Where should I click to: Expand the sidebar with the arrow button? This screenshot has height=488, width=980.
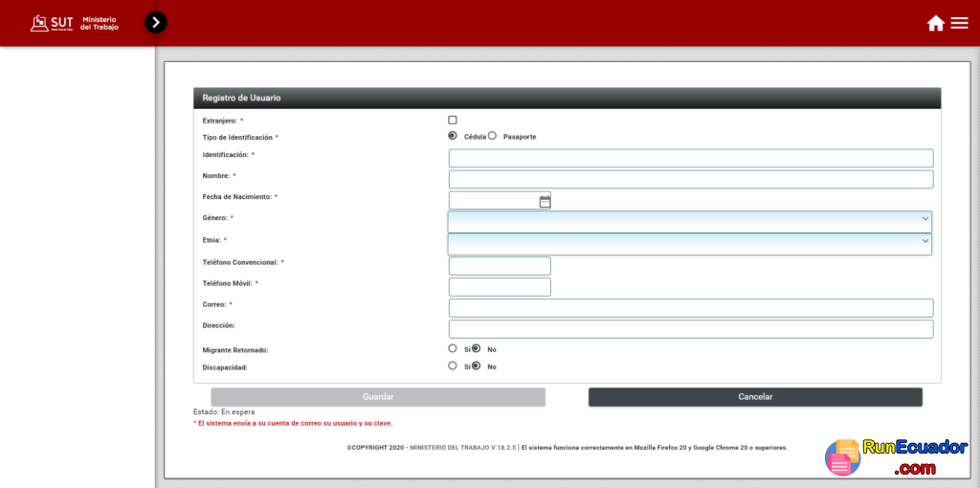click(156, 23)
